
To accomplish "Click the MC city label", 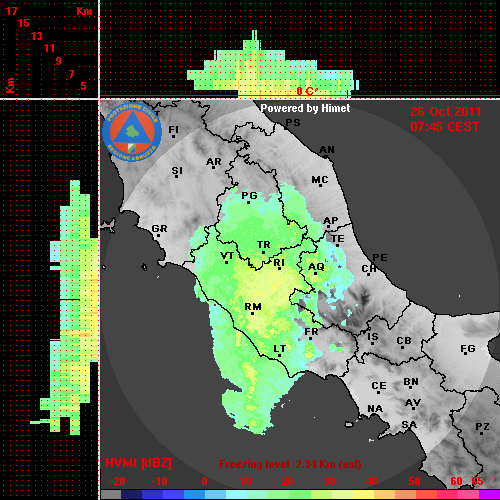I will click(320, 180).
